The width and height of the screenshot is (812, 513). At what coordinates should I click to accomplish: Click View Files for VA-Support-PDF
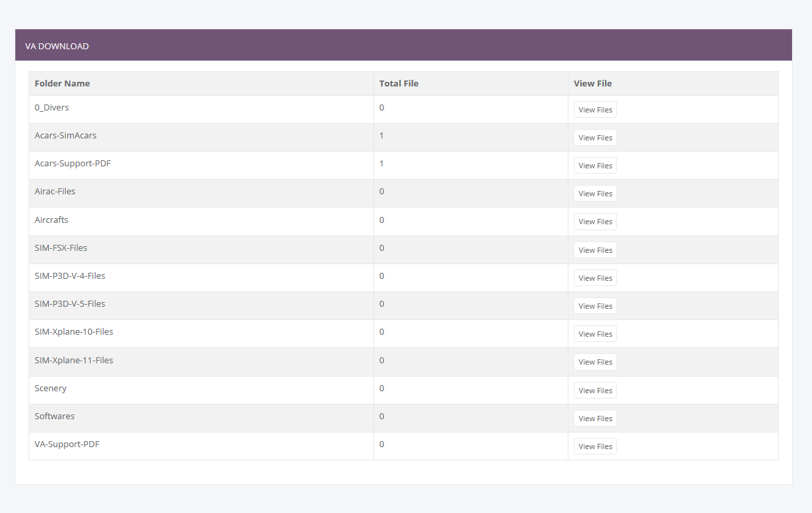pos(595,446)
